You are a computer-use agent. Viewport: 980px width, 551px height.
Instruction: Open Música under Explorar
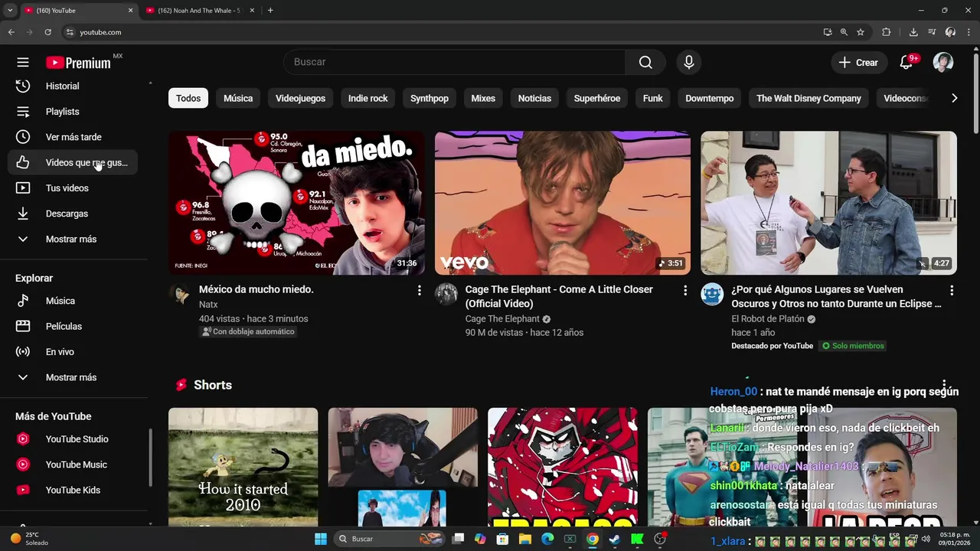coord(73,301)
